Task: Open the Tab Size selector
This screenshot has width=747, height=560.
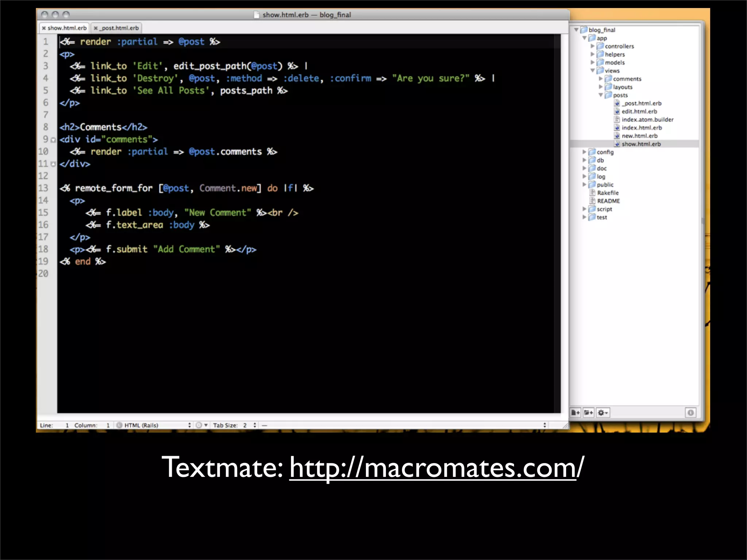Action: (235, 425)
